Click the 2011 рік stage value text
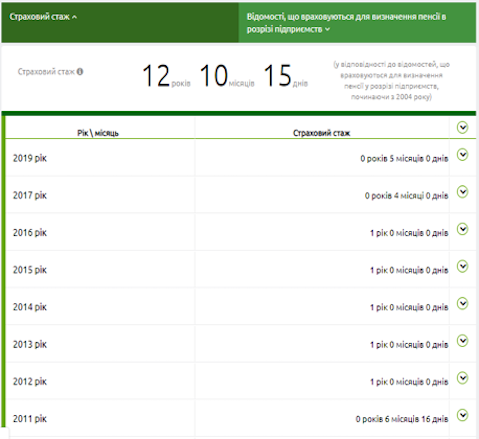The image size is (479, 439). click(402, 419)
